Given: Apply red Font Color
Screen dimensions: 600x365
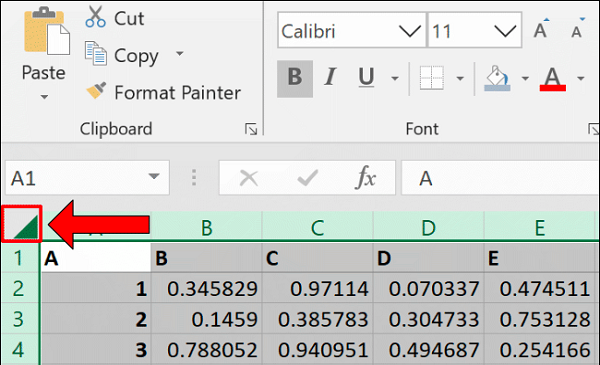Looking at the screenshot, I should (x=553, y=78).
